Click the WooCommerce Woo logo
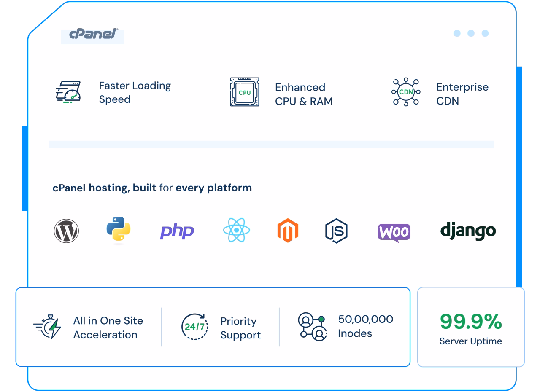 (394, 232)
